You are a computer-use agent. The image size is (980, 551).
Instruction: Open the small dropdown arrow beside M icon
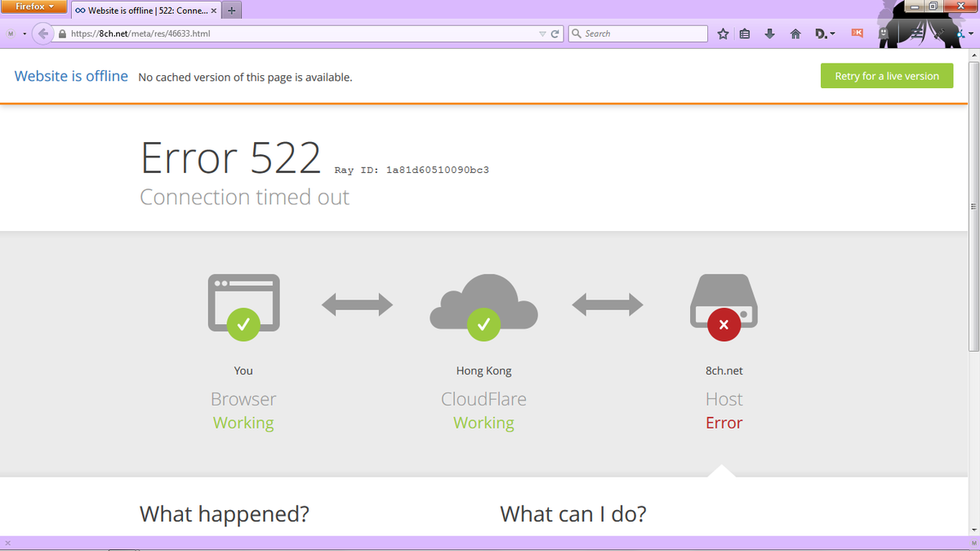(24, 33)
